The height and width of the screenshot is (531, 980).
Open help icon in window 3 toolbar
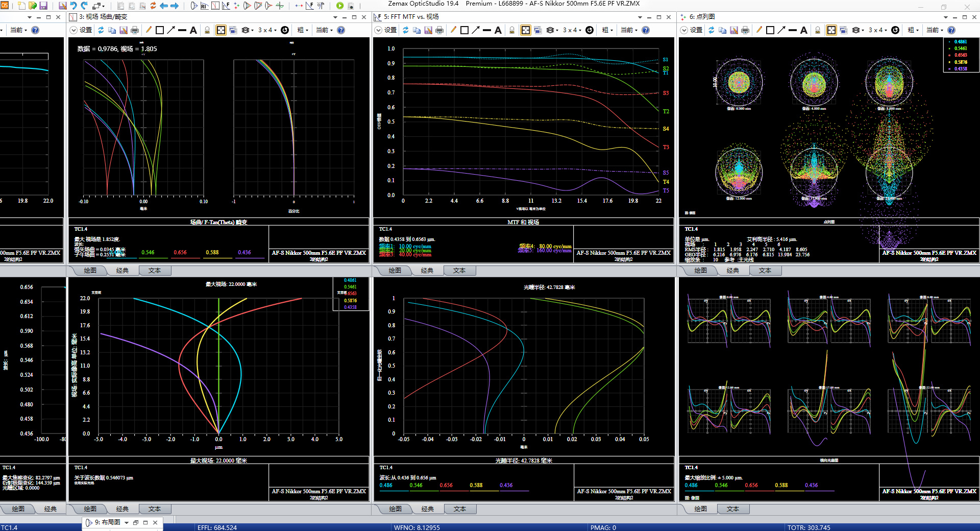341,30
